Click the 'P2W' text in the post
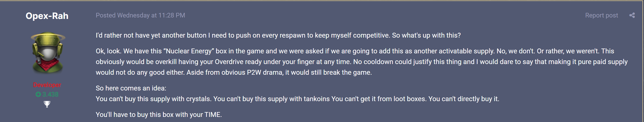The image size is (644, 122). tap(254, 73)
